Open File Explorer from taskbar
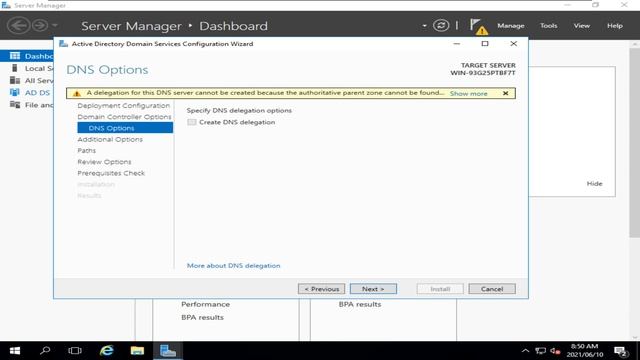This screenshot has width=640, height=360. click(x=137, y=351)
